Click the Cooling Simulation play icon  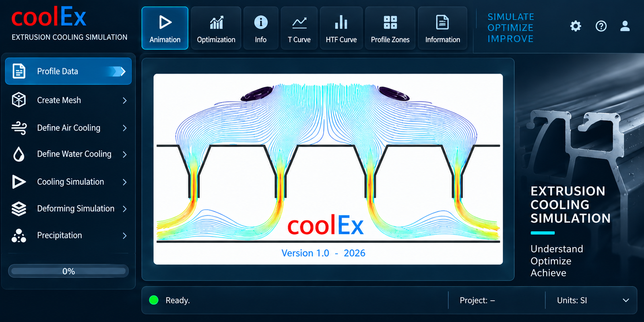(19, 182)
